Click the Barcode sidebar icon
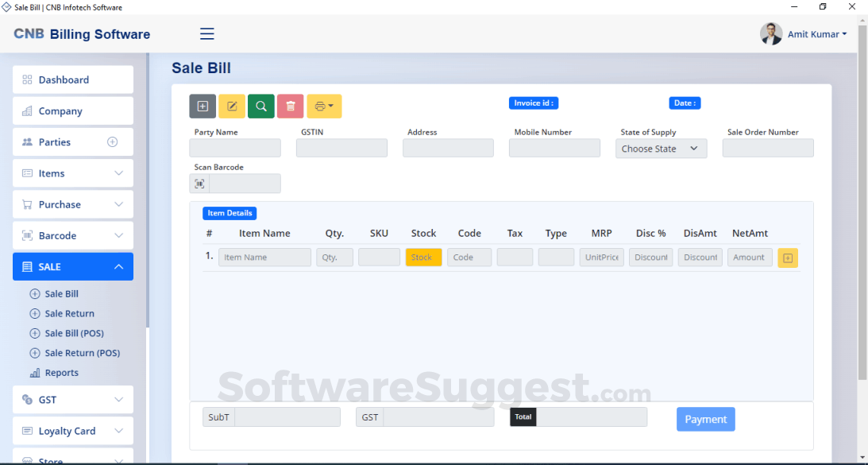This screenshot has width=868, height=465. tap(27, 235)
